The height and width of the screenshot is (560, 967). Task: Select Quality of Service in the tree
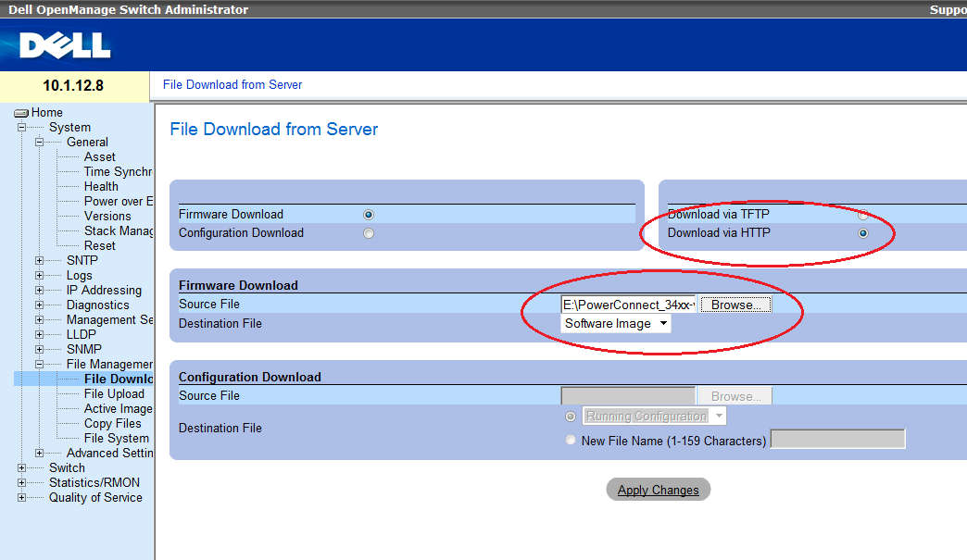[95, 497]
